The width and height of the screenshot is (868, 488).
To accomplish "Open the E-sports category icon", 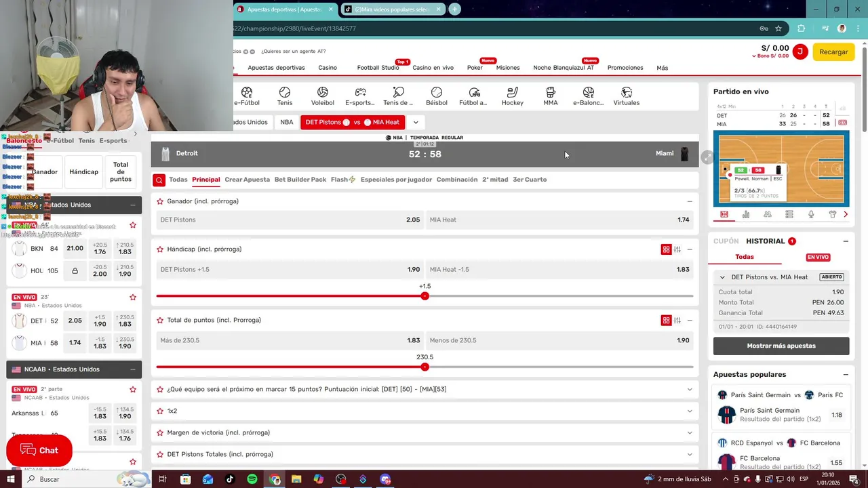I will click(x=360, y=92).
